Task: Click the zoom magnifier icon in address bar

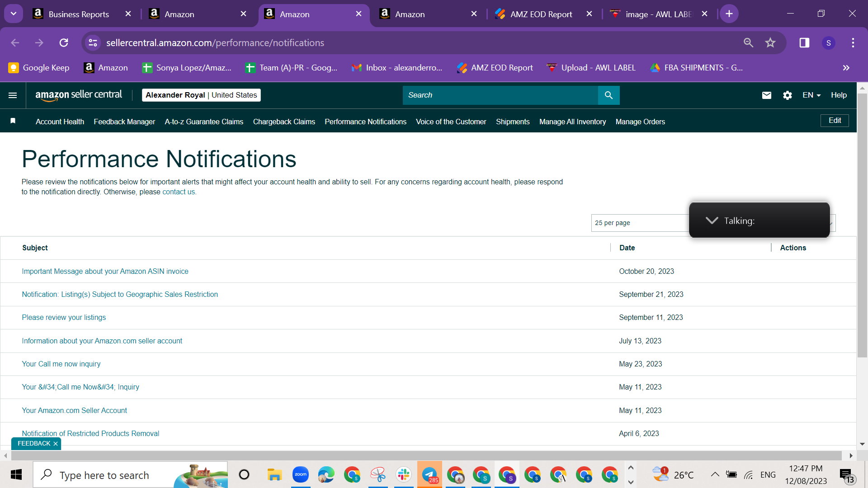Action: (x=748, y=43)
